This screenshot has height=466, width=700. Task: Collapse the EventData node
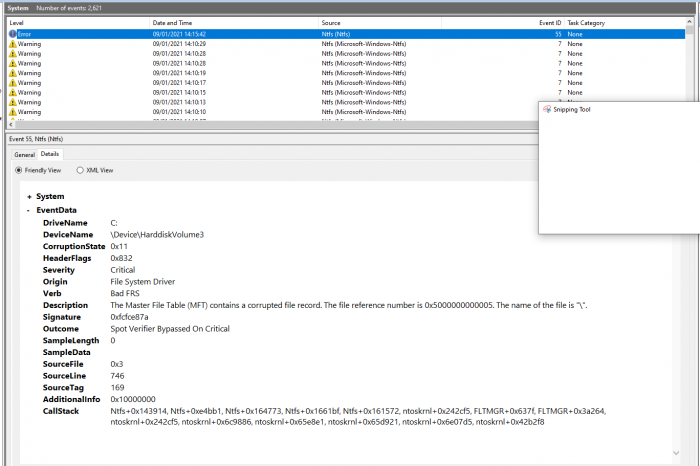click(28, 210)
